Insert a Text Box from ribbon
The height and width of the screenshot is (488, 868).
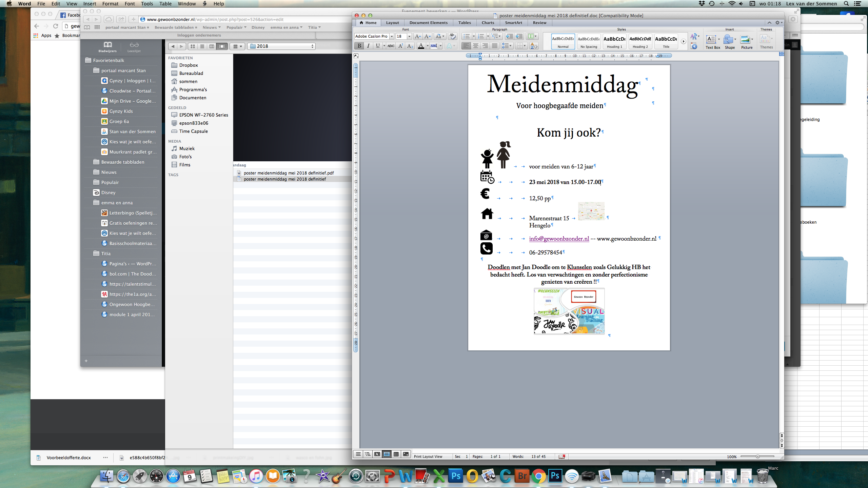point(713,42)
